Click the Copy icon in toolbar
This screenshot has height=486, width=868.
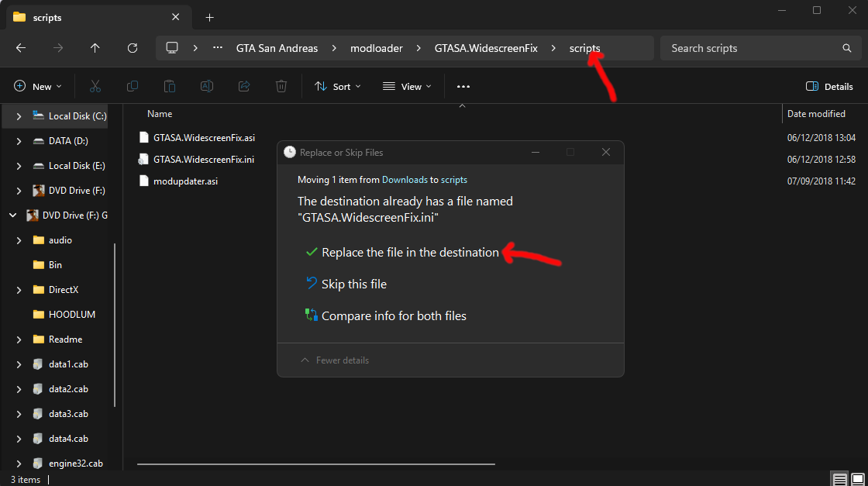point(133,86)
